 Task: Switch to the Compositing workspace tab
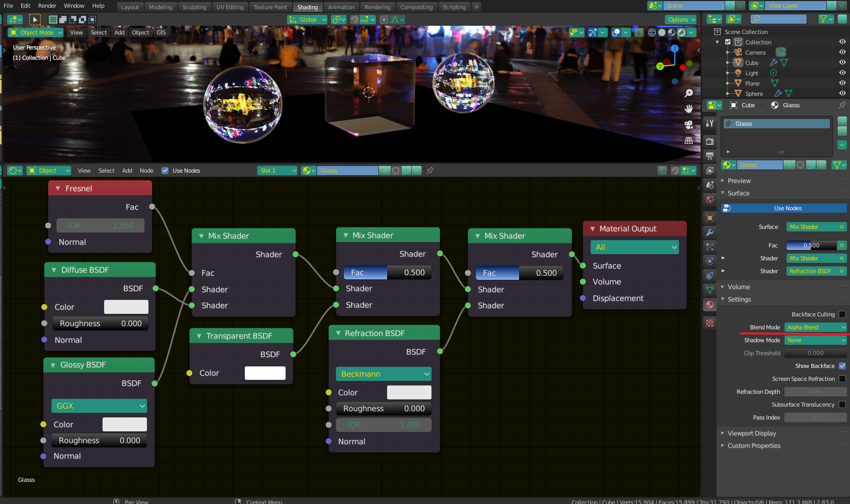(x=416, y=7)
